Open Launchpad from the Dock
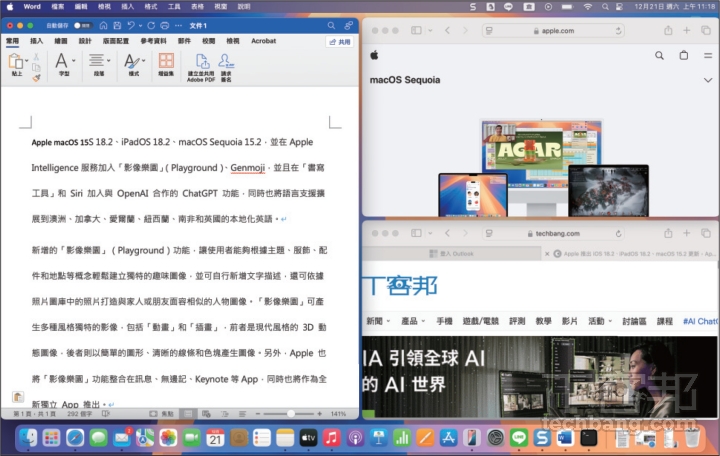720x456 pixels. [x=51, y=438]
